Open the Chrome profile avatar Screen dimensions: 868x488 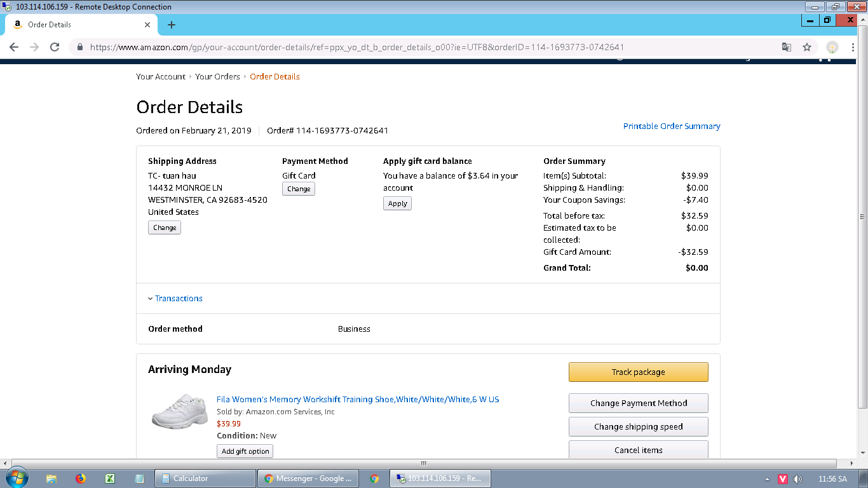832,47
